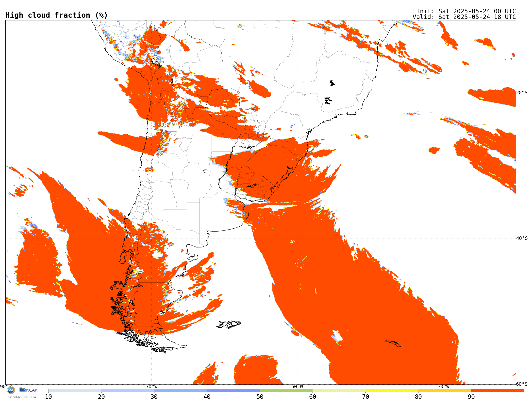The height and width of the screenshot is (400, 532).
Task: Click the colorbar tick label 20
Action: [x=101, y=397]
